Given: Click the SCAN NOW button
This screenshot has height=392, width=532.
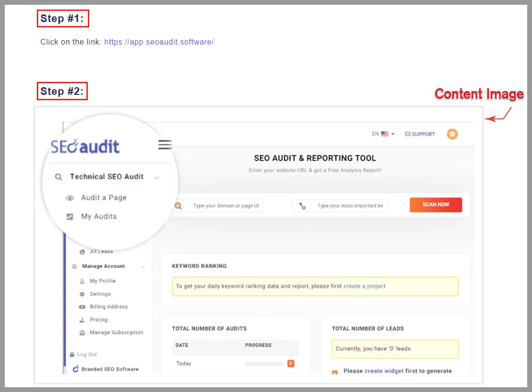Looking at the screenshot, I should [436, 205].
